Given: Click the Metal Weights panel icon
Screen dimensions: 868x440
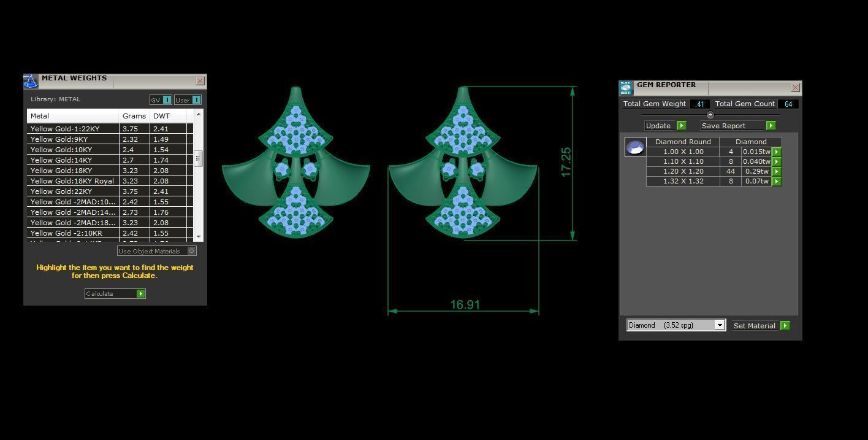Looking at the screenshot, I should point(31,81).
